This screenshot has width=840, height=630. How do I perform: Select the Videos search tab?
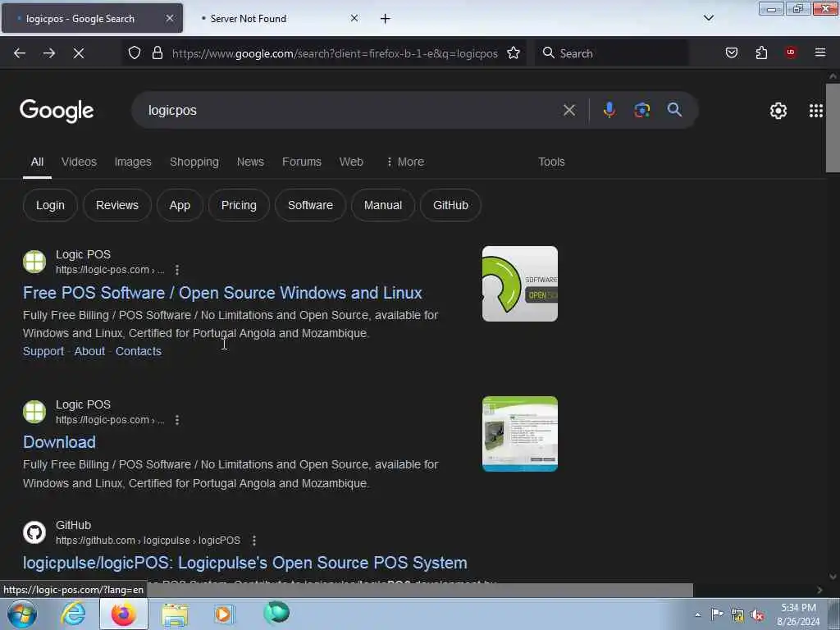[80, 162]
